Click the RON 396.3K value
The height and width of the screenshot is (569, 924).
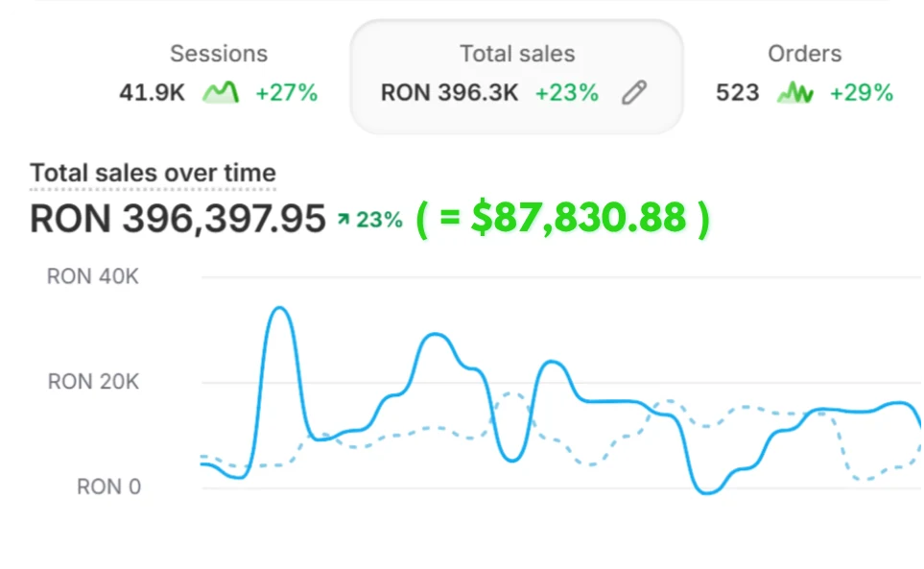[x=450, y=92]
